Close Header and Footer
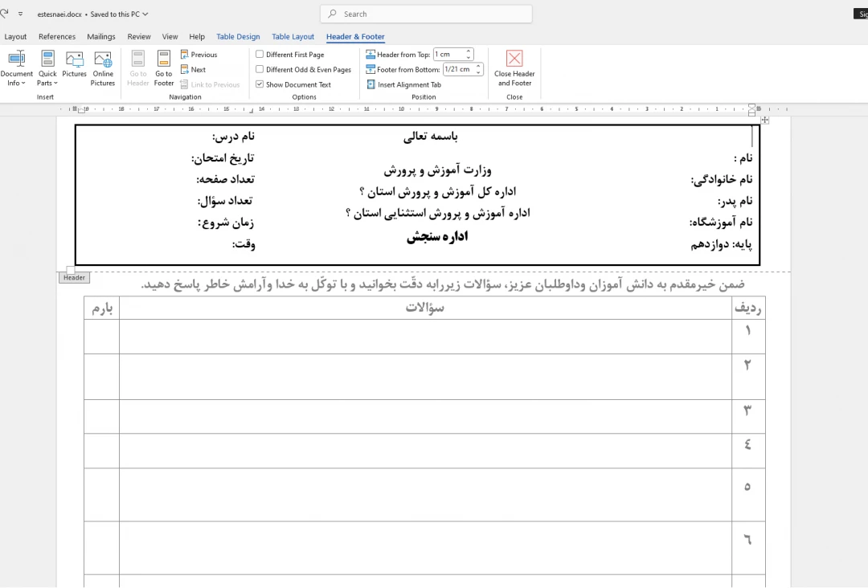Screen dimensions: 868x588 [514, 68]
